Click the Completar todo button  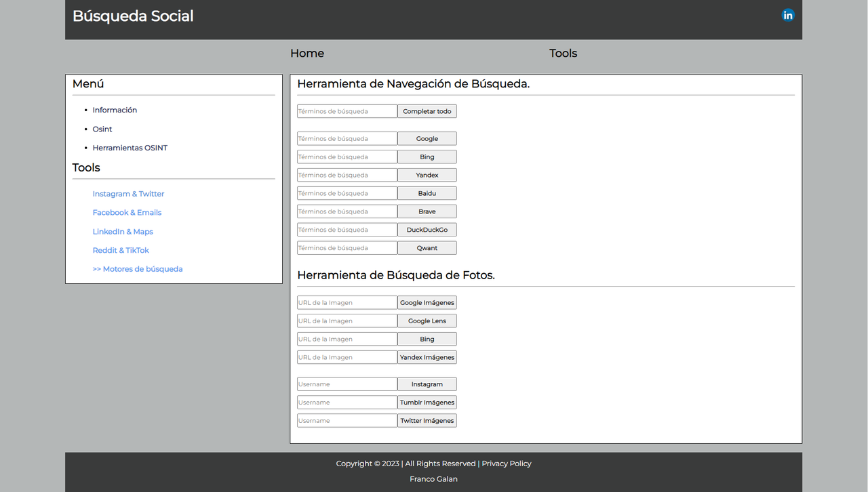point(427,111)
